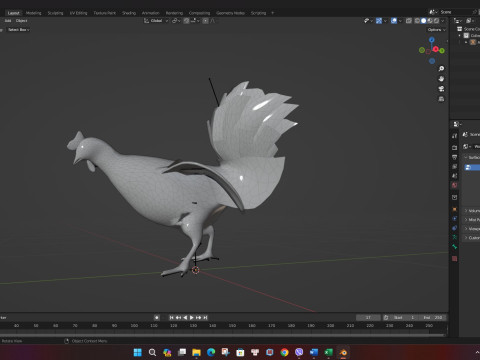Toggle viewport overlays button
This screenshot has height=360, width=480.
tap(394, 21)
